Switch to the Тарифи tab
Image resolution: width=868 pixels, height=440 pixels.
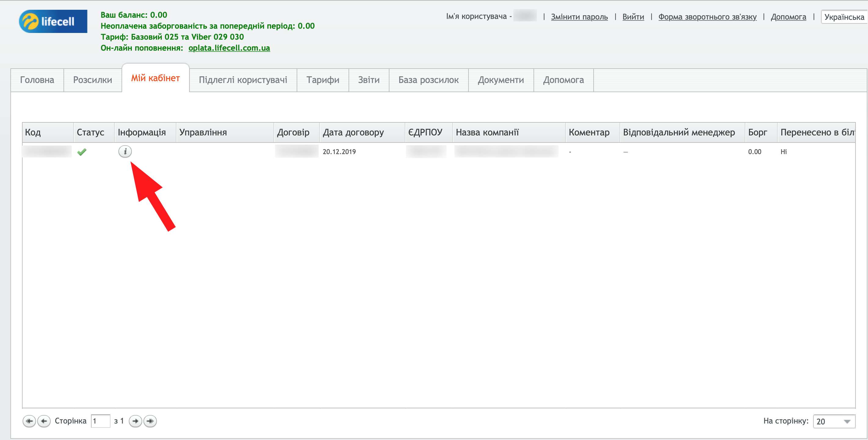pyautogui.click(x=323, y=80)
